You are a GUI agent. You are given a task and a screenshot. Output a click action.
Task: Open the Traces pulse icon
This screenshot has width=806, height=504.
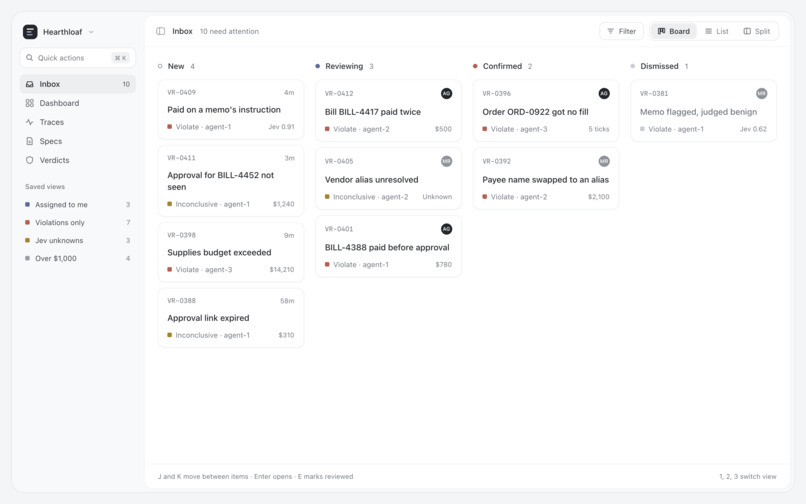click(30, 122)
